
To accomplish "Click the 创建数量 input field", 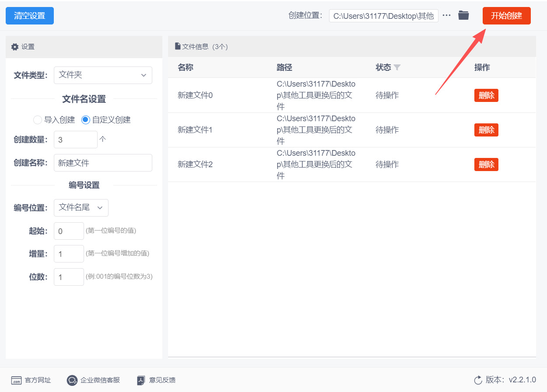I will tap(75, 140).
